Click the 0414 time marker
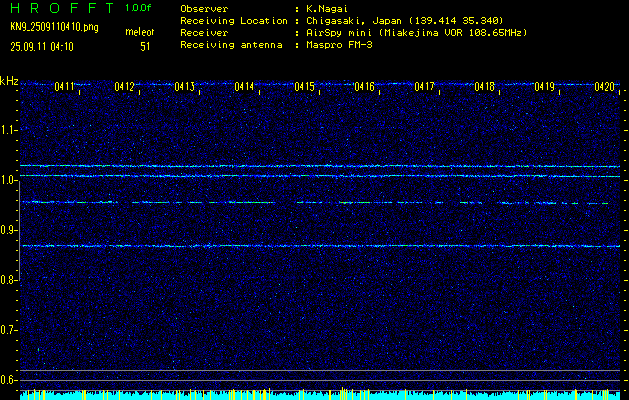The height and width of the screenshot is (400, 629). pyautogui.click(x=244, y=86)
